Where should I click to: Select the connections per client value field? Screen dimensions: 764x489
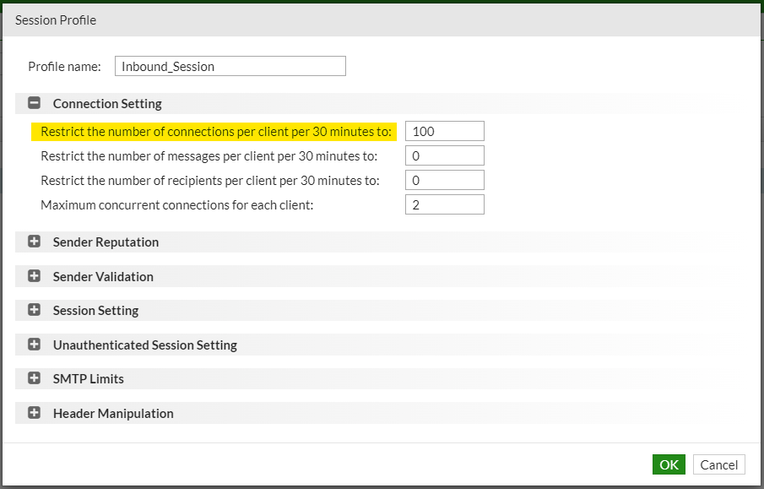[444, 131]
